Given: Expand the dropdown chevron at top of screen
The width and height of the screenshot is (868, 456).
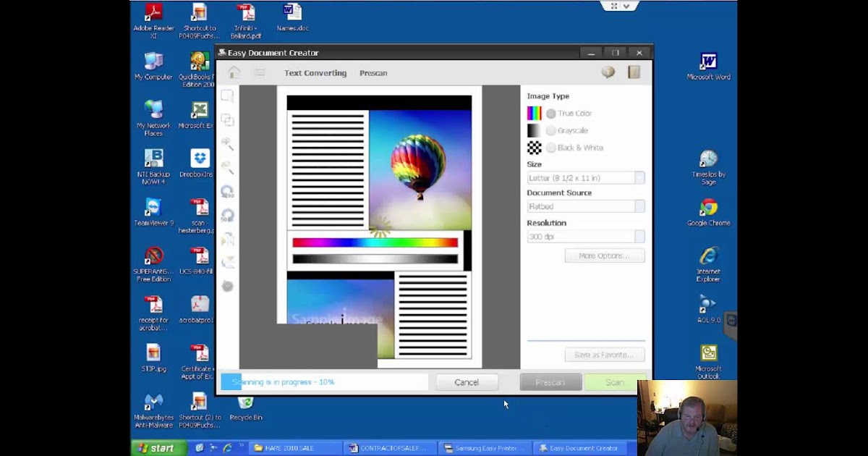Looking at the screenshot, I should tap(626, 6).
